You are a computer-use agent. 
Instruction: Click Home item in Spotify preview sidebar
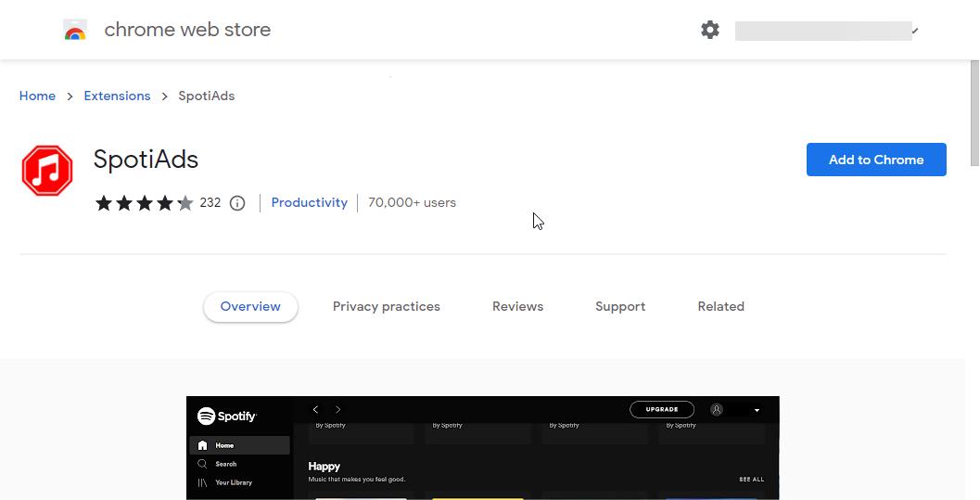240,445
